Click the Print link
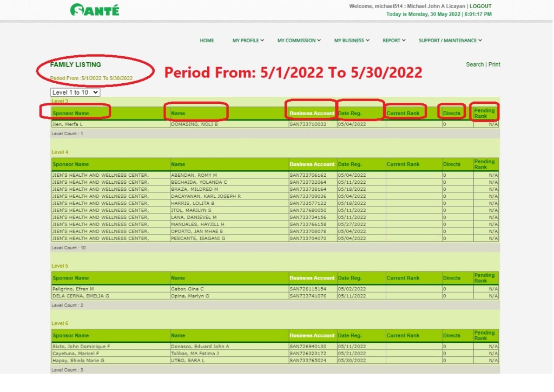Viewport: 554px width, 392px height. click(494, 64)
